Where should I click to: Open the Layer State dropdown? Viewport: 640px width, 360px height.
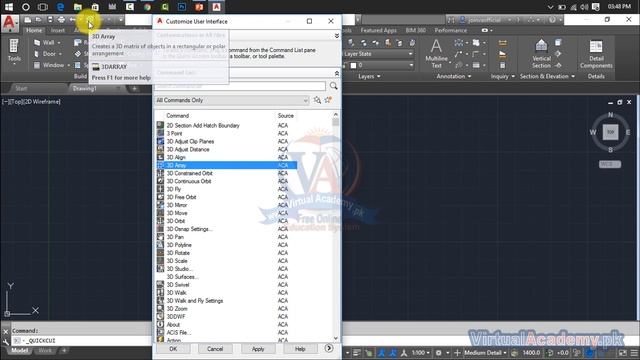point(378,53)
